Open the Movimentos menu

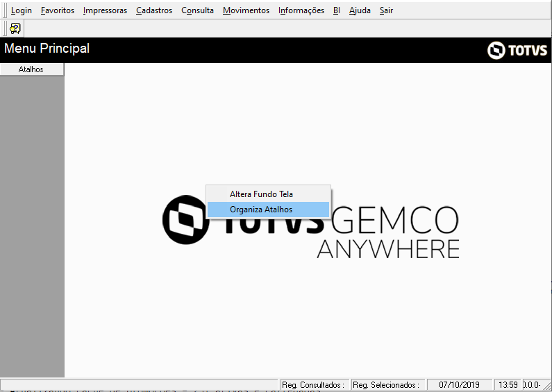[246, 10]
